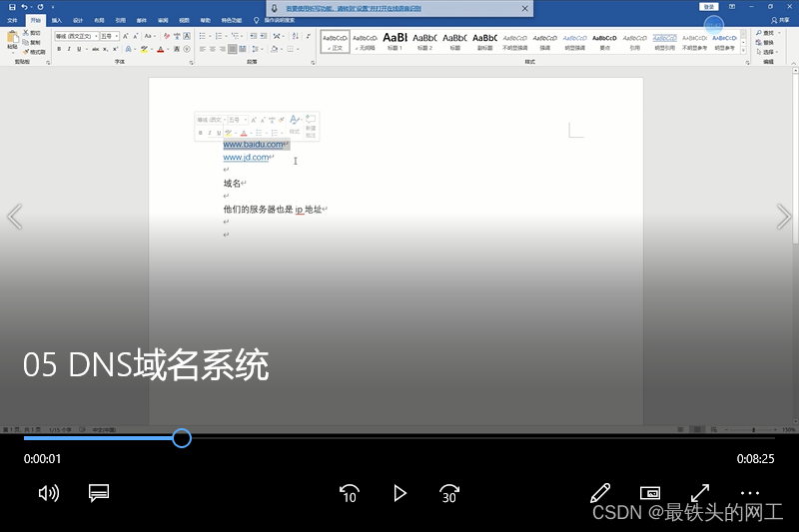Click the Play button in video player
Viewport: 799px width, 532px height.
[x=400, y=493]
